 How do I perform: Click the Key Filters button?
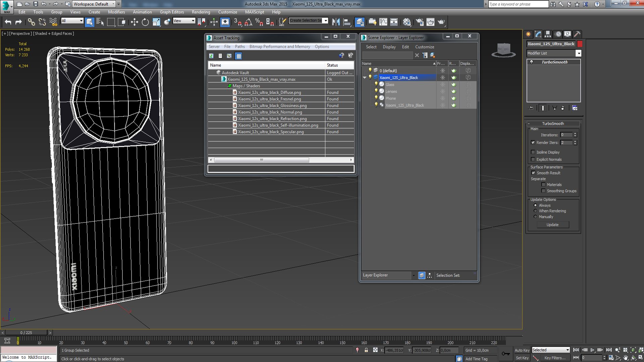point(555,358)
